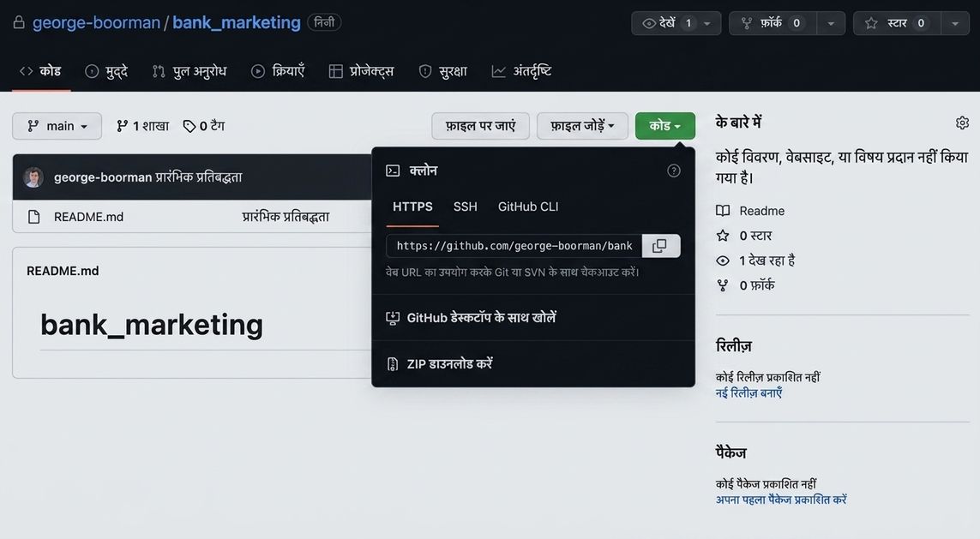This screenshot has height=539, width=980.
Task: Toggle the green कोड dropdown button
Action: pos(665,126)
